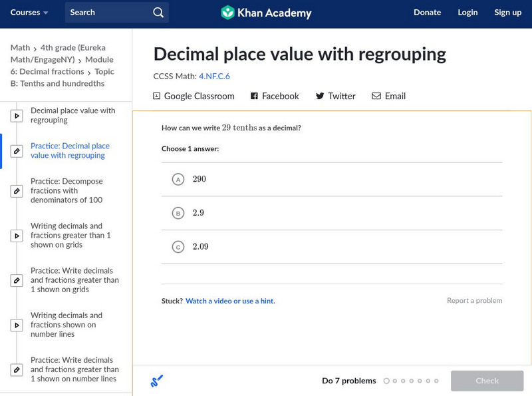This screenshot has width=532, height=396.
Task: Click inside the Search input field
Action: point(106,13)
